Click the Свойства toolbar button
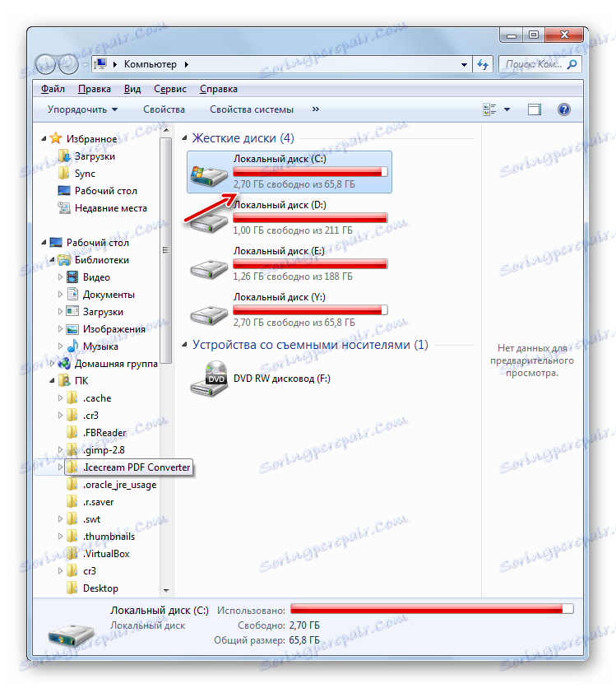This screenshot has height=688, width=616. 164,109
